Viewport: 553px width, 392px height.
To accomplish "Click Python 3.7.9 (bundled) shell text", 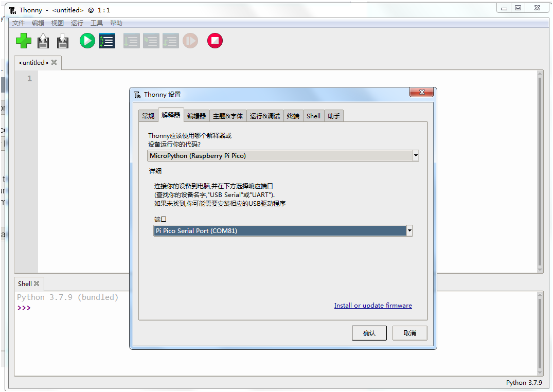I will [x=68, y=297].
